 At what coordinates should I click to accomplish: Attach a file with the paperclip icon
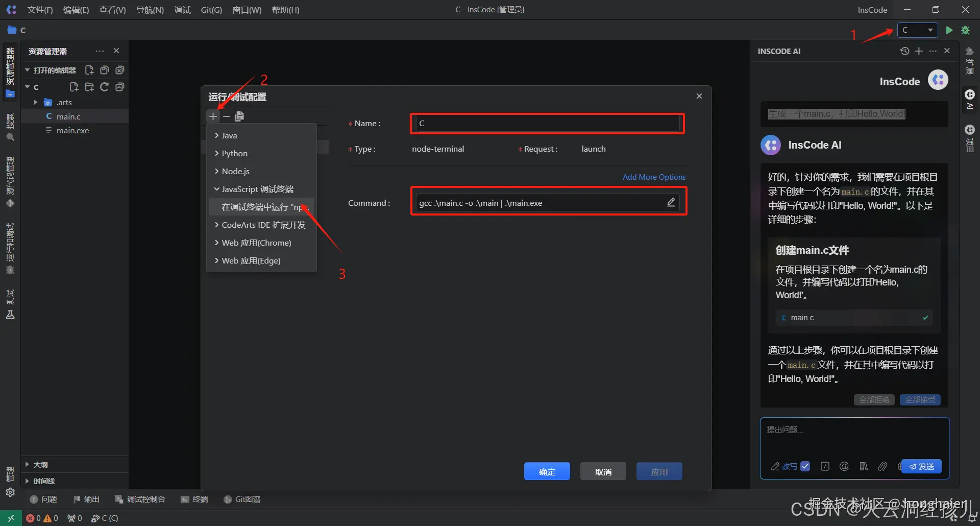[883, 466]
